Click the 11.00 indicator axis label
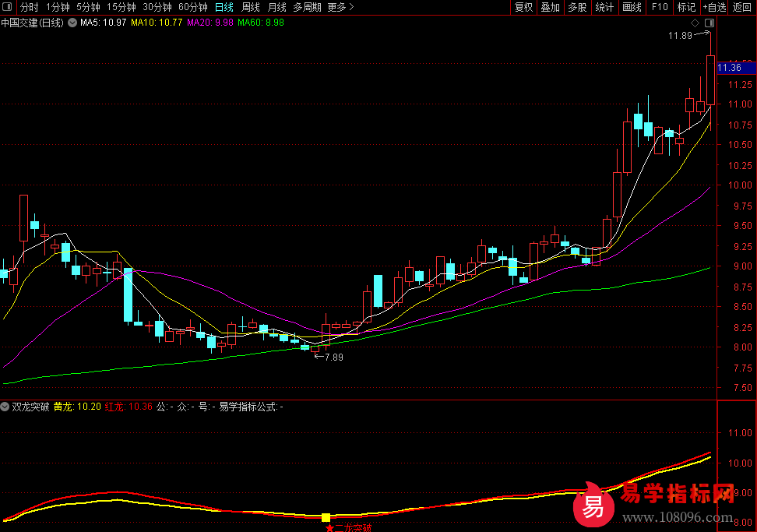 coord(740,433)
